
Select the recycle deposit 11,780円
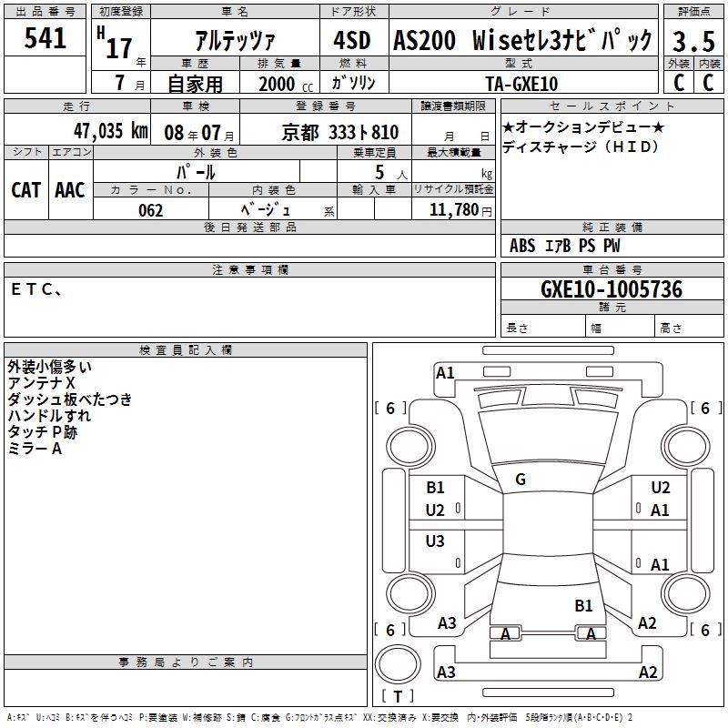pyautogui.click(x=460, y=210)
